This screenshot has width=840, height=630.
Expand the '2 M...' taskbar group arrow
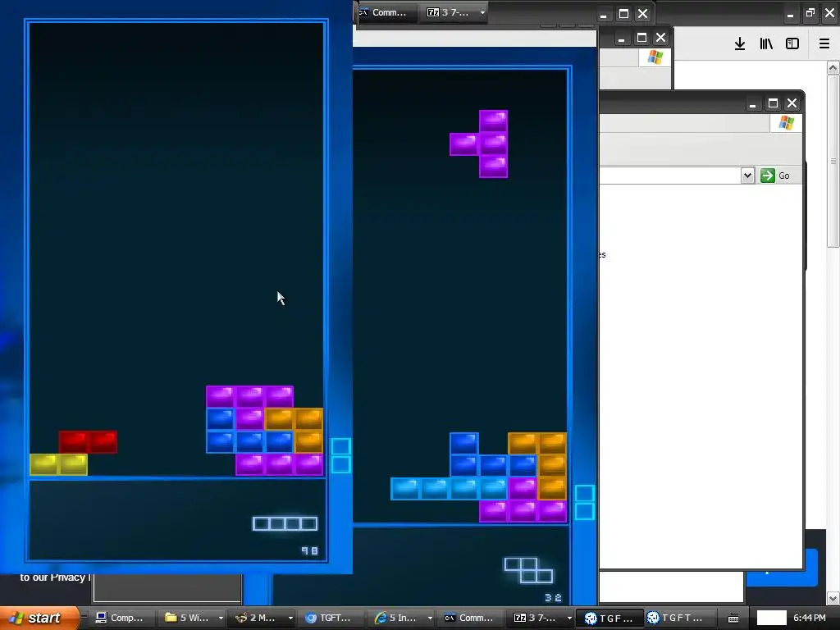(290, 619)
